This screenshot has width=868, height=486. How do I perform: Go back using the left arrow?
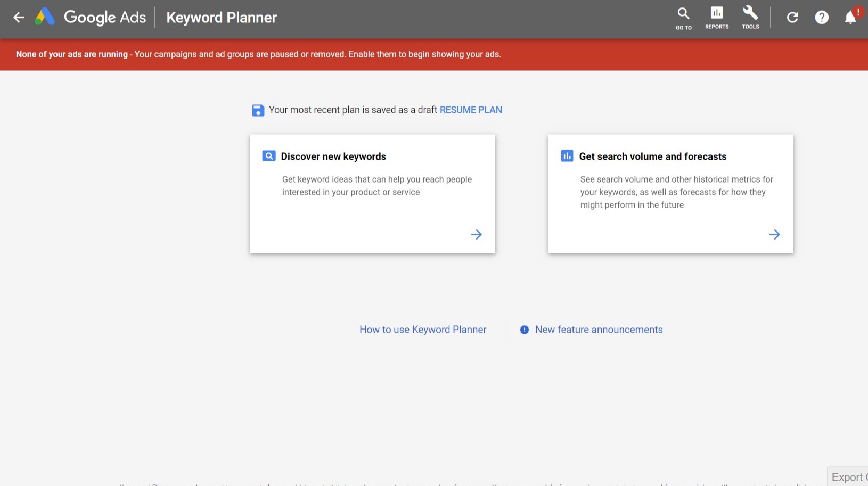point(19,18)
